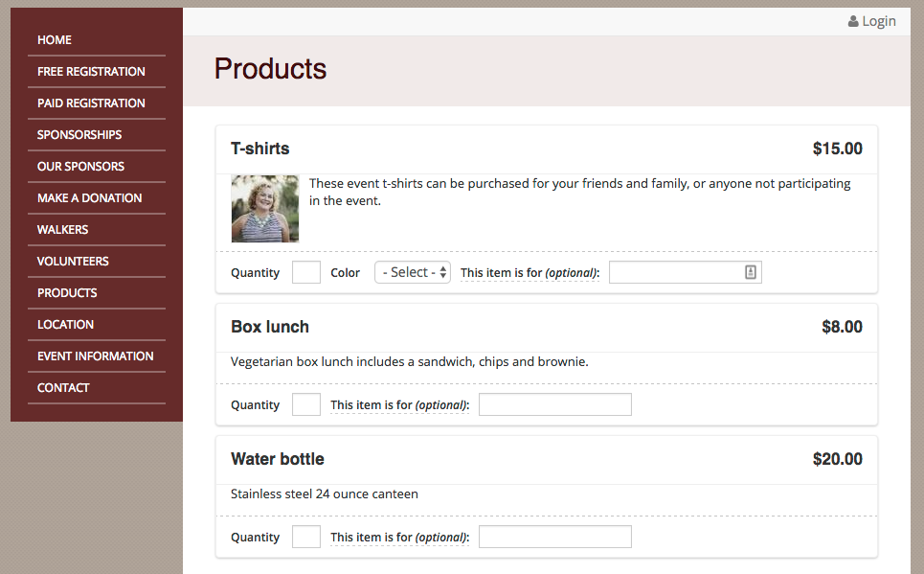
Task: Focus the Box lunch 'This item is for' field
Action: point(555,404)
